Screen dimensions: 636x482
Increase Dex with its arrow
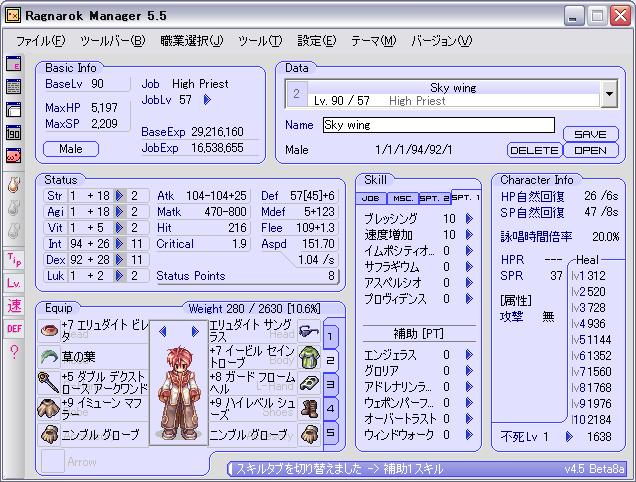119,260
